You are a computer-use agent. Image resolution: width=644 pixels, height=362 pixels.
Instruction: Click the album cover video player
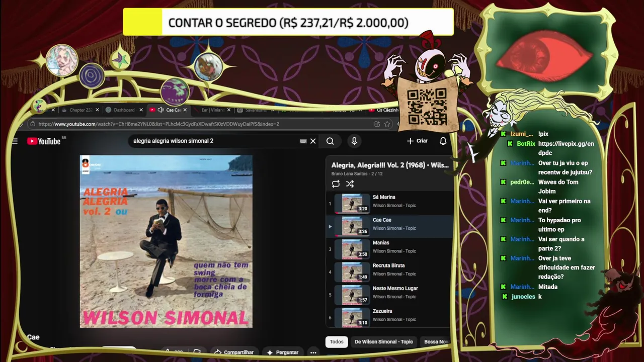(x=166, y=241)
